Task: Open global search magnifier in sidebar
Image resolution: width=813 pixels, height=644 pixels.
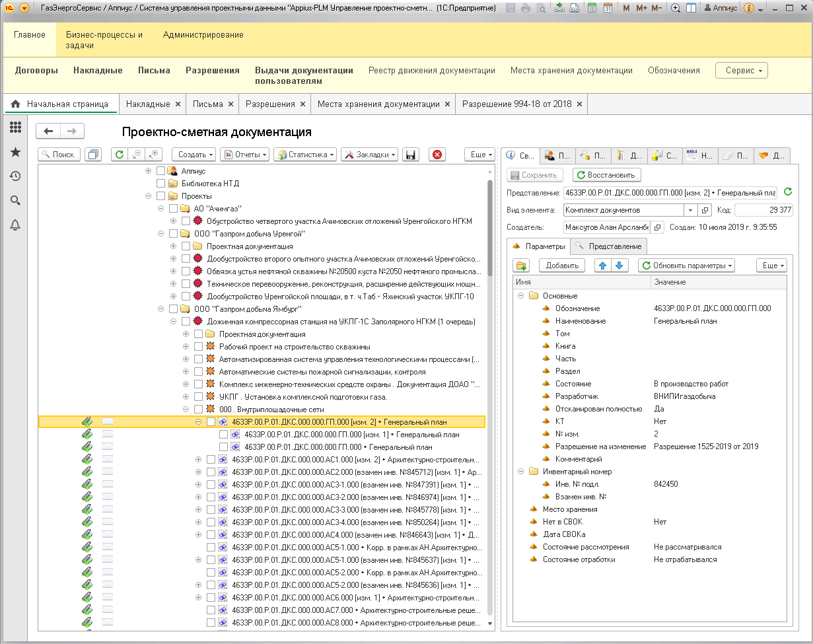Action: click(x=15, y=201)
